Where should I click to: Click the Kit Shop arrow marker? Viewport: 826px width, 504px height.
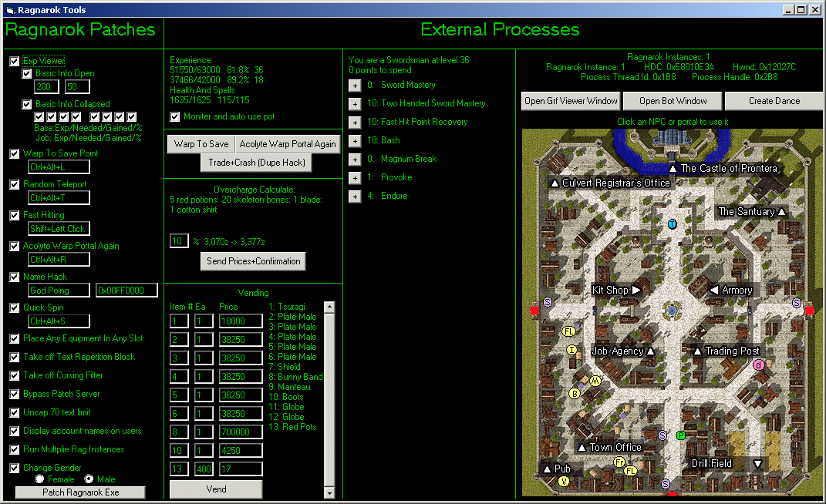tap(636, 291)
